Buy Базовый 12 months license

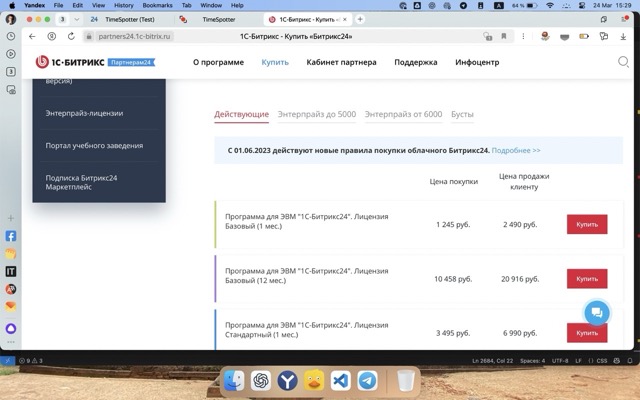coord(587,278)
